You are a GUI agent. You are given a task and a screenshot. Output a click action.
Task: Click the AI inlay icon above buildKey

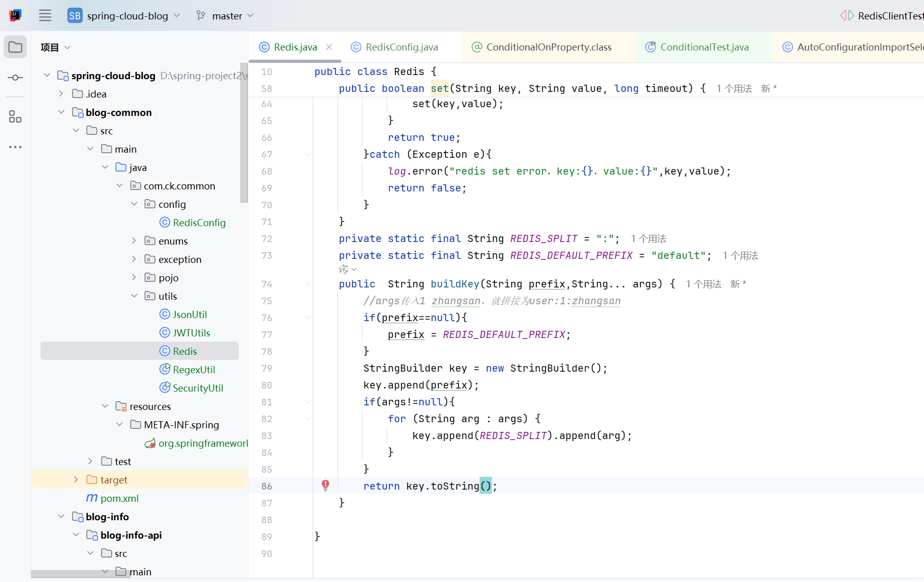(343, 269)
